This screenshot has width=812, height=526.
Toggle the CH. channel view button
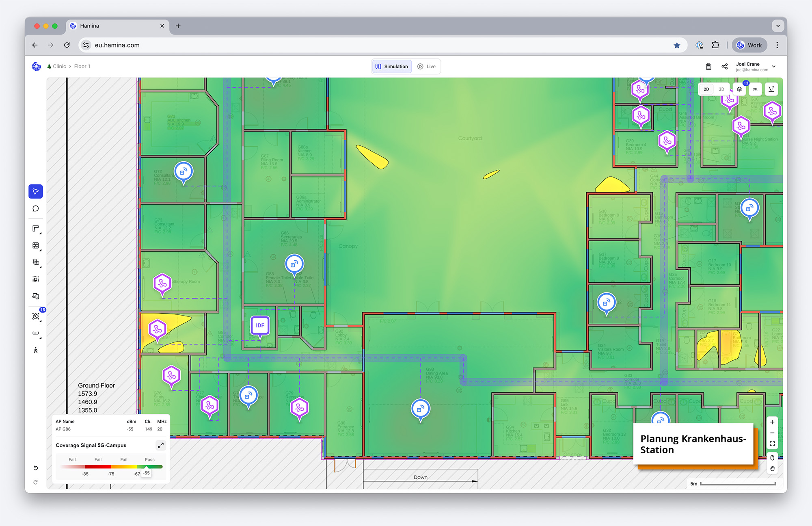point(755,89)
